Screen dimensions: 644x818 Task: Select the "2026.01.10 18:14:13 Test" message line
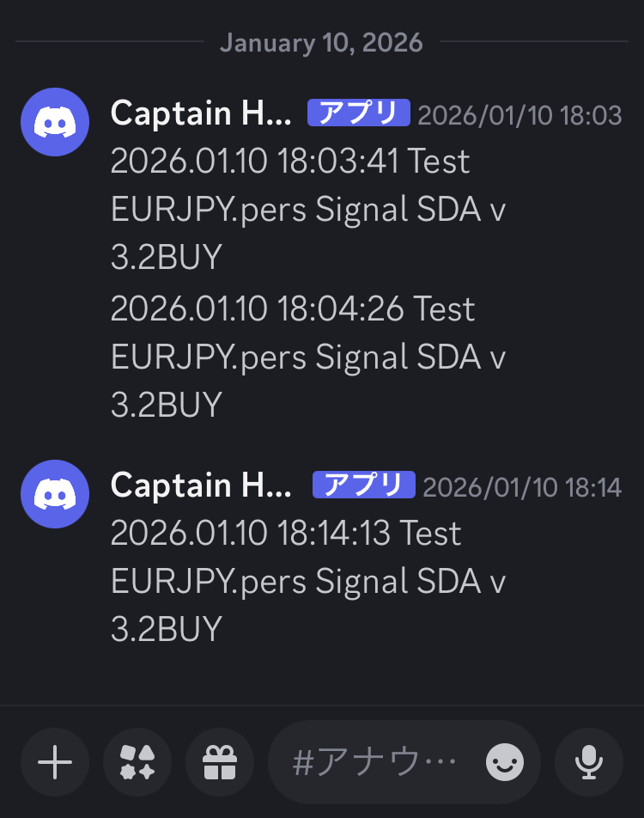[286, 533]
